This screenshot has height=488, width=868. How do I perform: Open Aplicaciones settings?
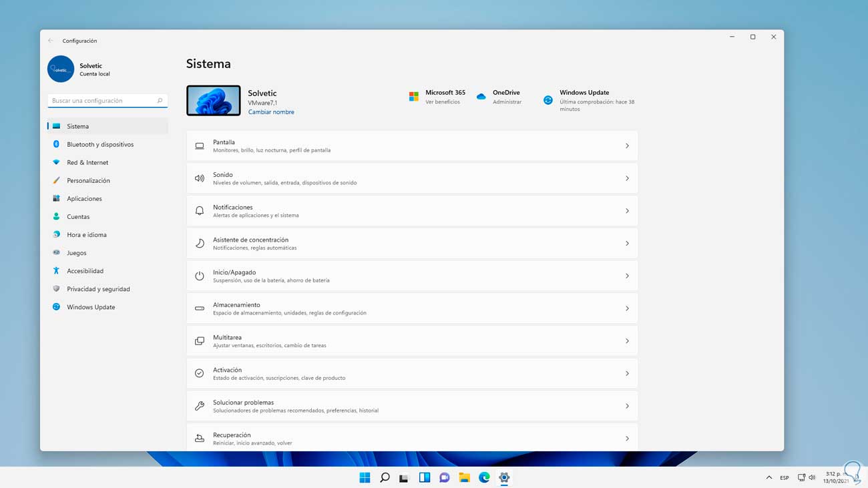(107, 198)
